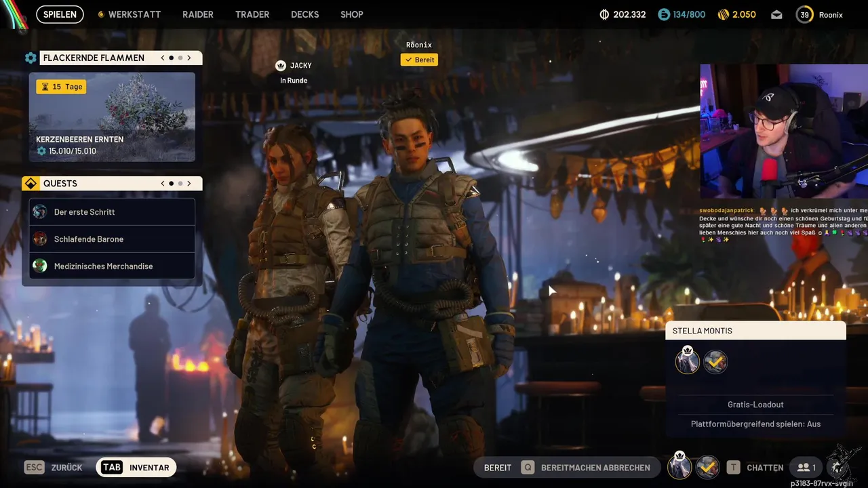The image size is (868, 488).
Task: Select second page dot in Quests
Action: pos(180,184)
